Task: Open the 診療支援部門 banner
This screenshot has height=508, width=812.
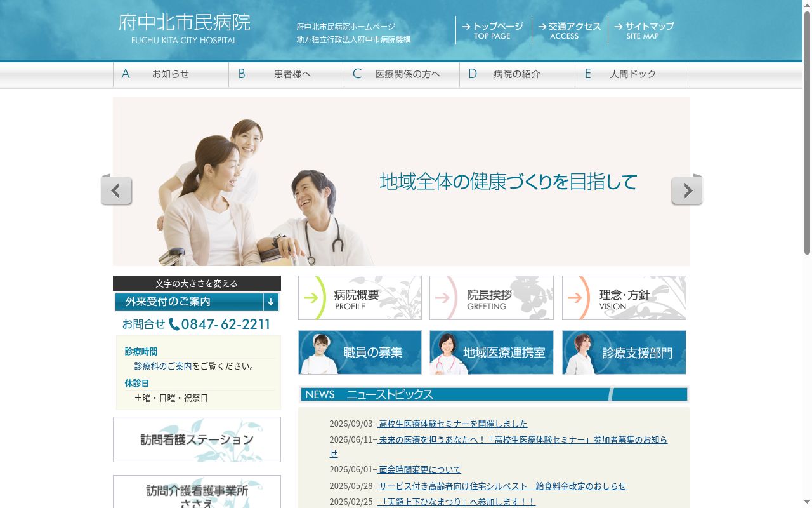Action: click(624, 352)
